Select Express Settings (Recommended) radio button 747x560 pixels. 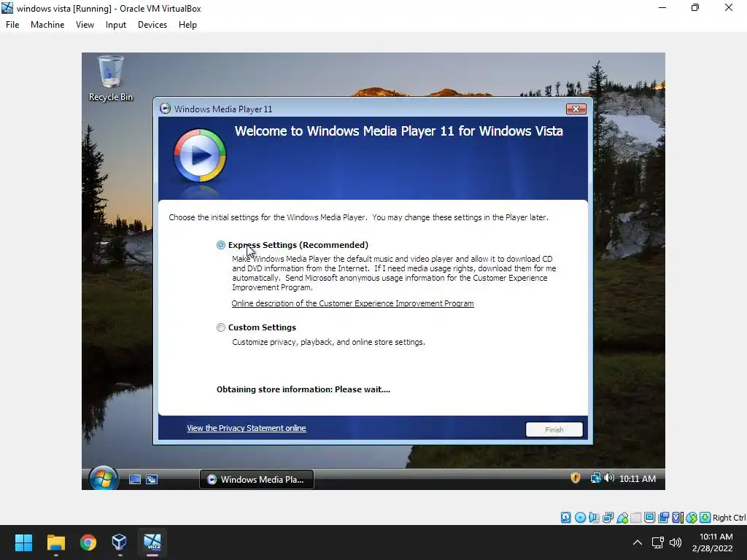[220, 245]
